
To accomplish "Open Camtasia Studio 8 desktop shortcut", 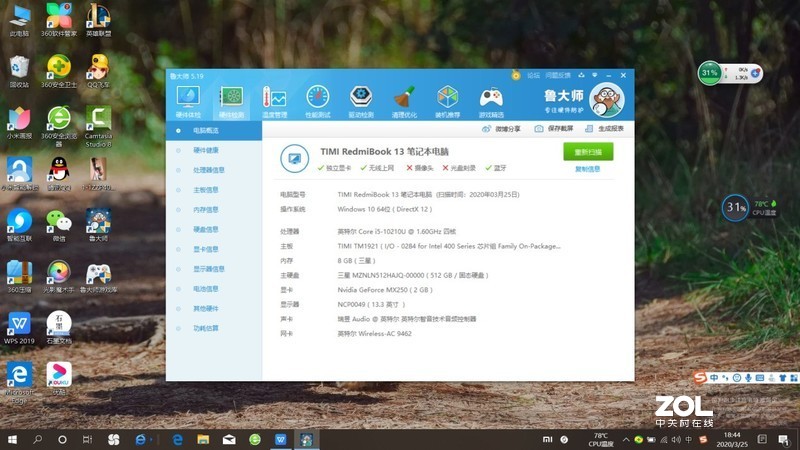I will (98, 127).
